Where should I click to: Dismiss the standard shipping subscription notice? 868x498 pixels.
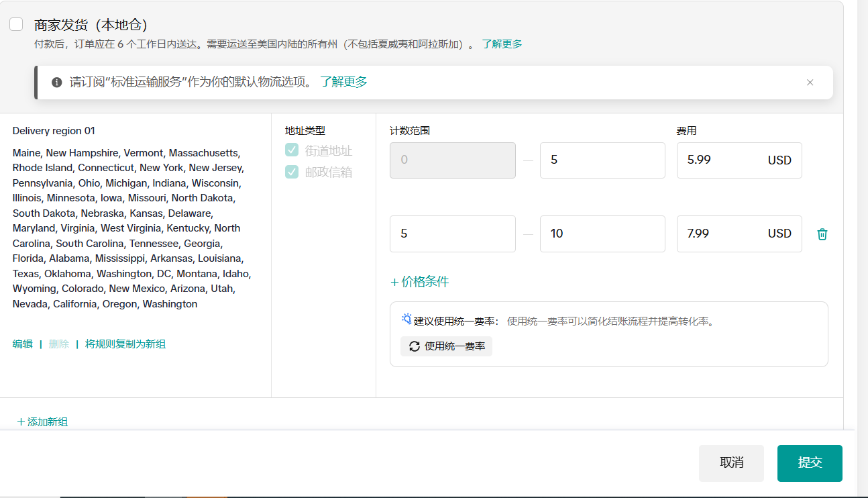tap(810, 83)
